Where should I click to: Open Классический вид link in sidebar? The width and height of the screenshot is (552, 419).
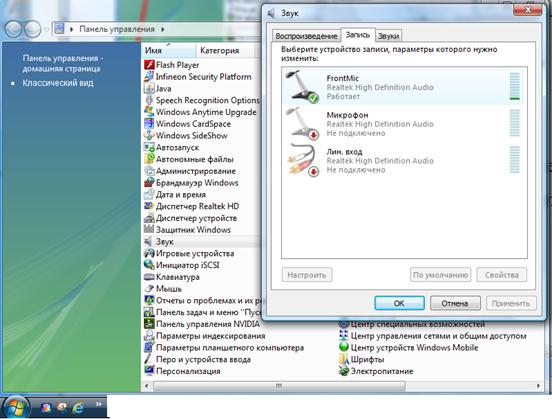(x=58, y=83)
